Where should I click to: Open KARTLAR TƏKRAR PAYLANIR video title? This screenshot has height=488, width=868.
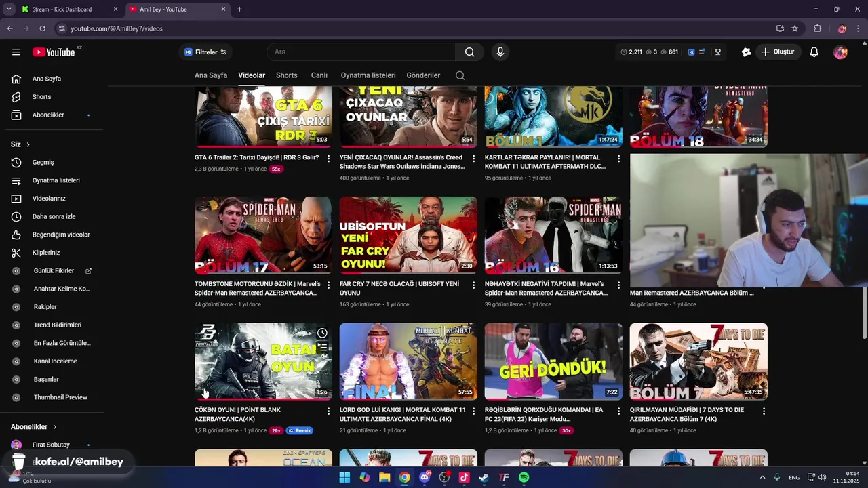pos(545,162)
